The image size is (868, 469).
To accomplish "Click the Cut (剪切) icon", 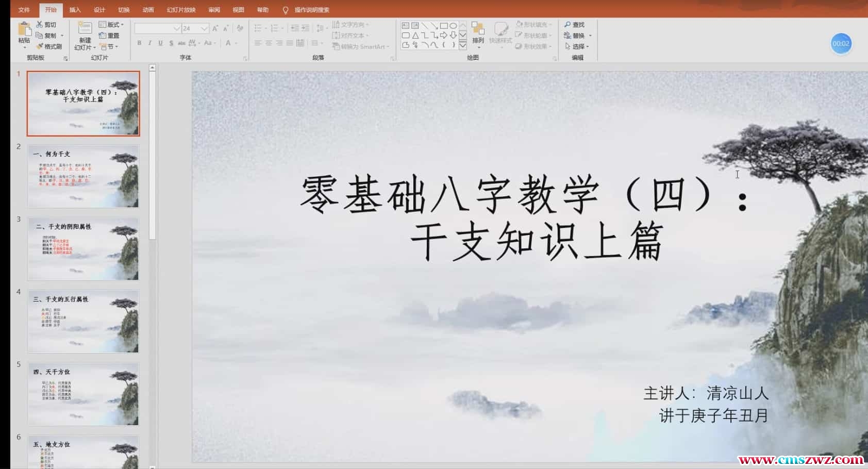I will coord(40,24).
